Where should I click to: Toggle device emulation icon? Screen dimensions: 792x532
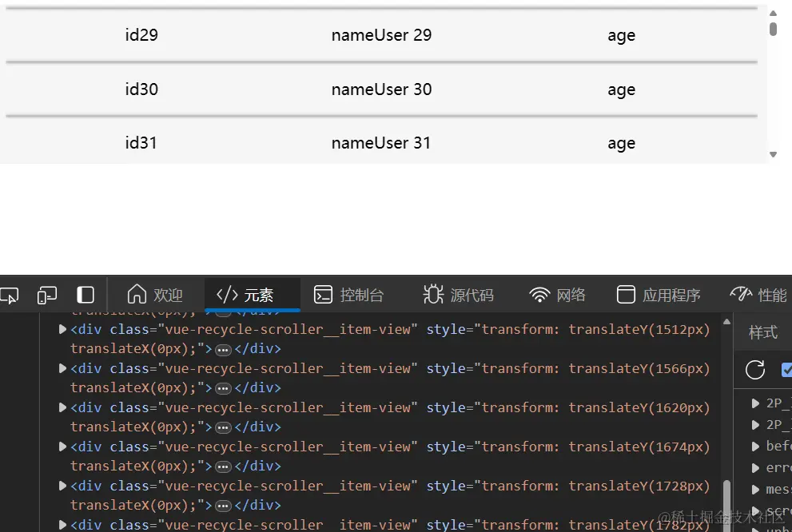point(47,296)
